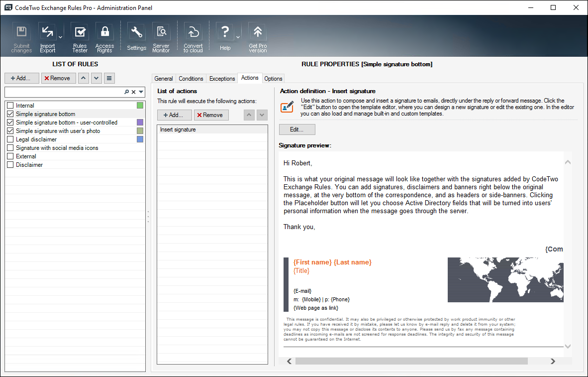
Task: Move selected rule down in list
Action: (x=97, y=78)
